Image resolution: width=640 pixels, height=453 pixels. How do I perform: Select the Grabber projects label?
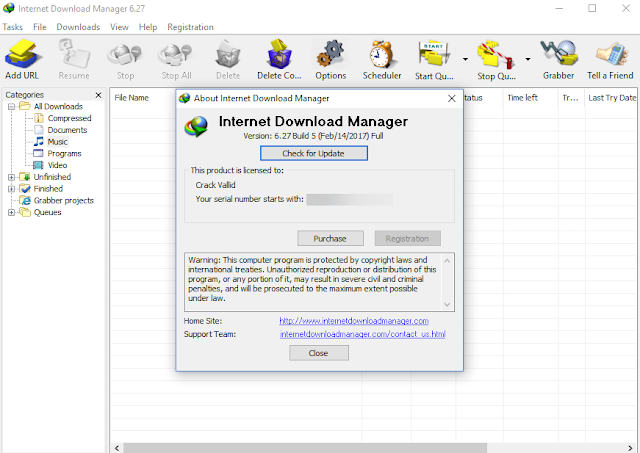(x=64, y=200)
